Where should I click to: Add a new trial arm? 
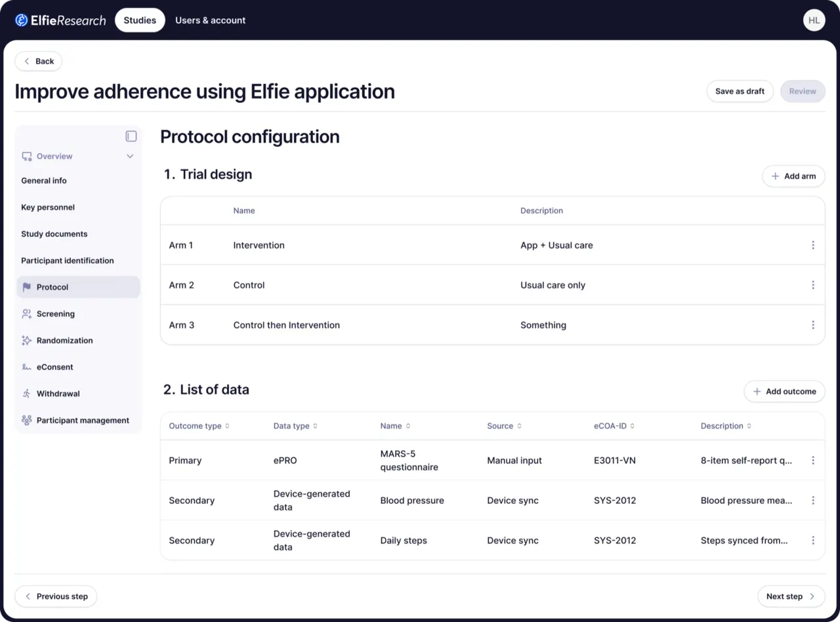[793, 176]
